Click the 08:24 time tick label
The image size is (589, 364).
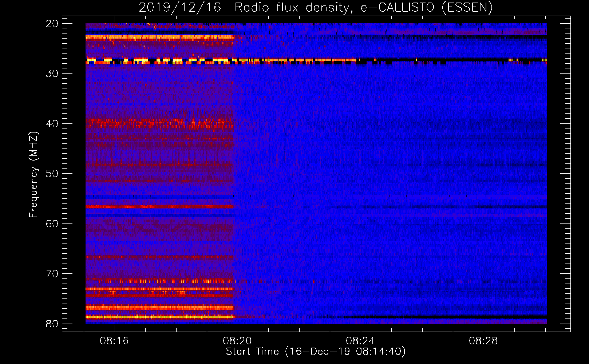360,341
